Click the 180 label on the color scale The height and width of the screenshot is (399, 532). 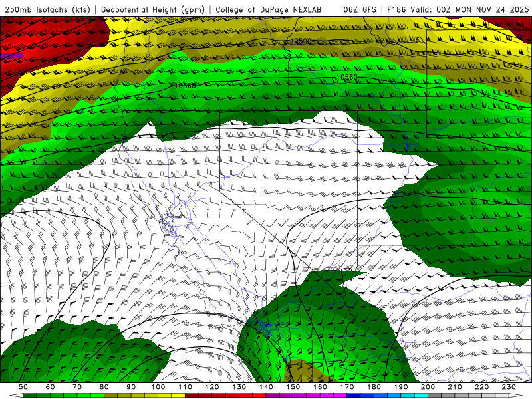[374, 387]
